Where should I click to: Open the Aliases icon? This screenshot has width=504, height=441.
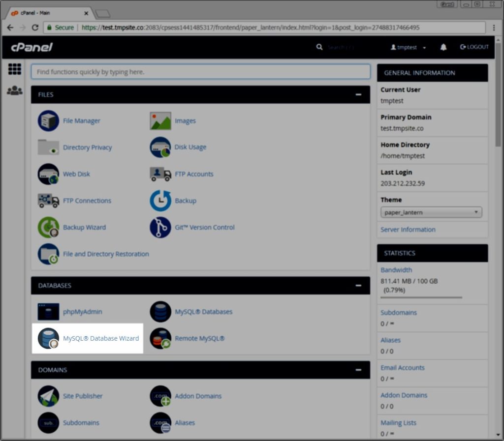pyautogui.click(x=160, y=423)
